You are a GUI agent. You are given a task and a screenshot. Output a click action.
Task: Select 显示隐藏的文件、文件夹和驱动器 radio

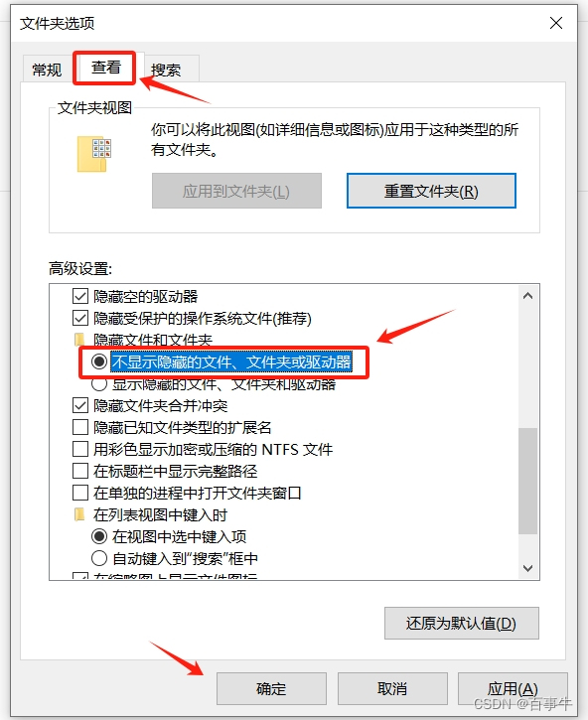tap(99, 384)
